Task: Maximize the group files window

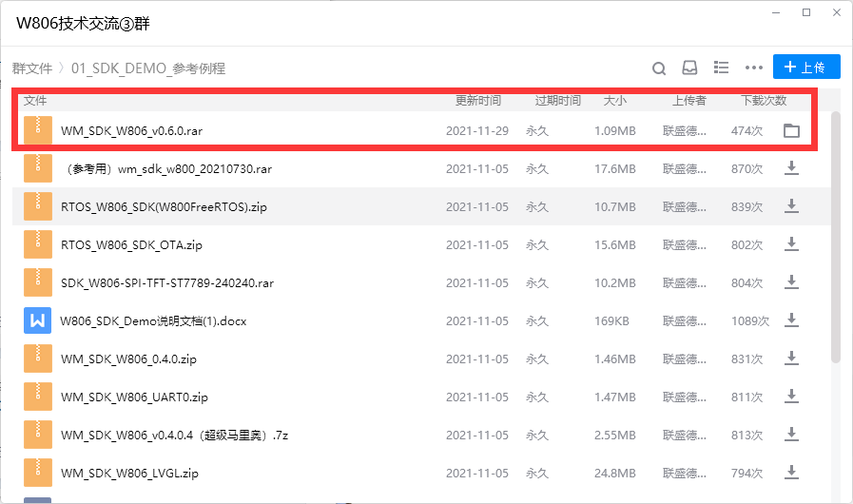Action: coord(806,12)
